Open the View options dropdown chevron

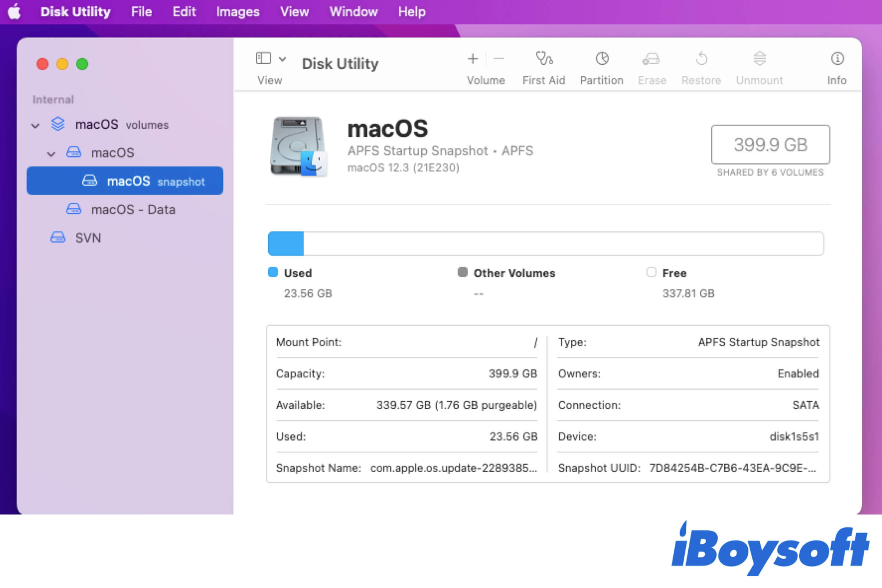pos(282,59)
